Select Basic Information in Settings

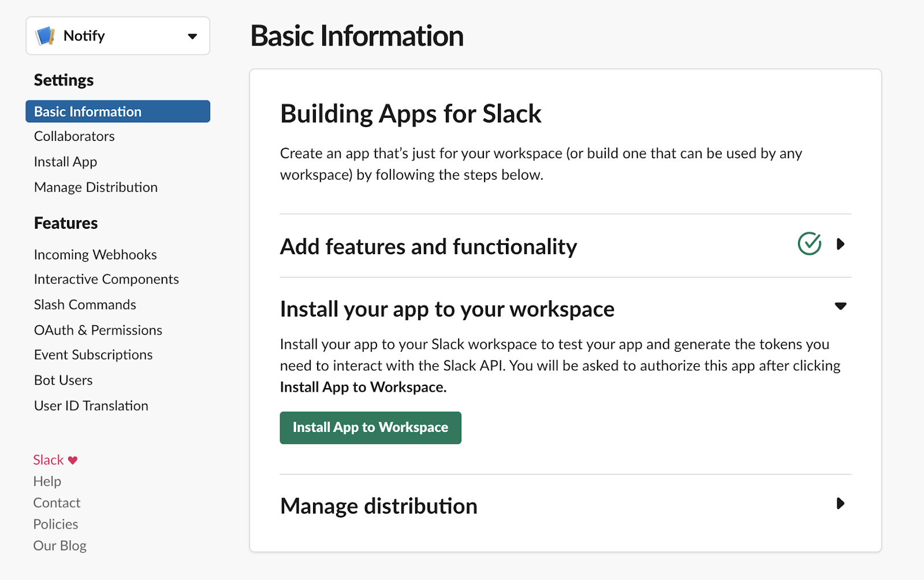(x=118, y=111)
